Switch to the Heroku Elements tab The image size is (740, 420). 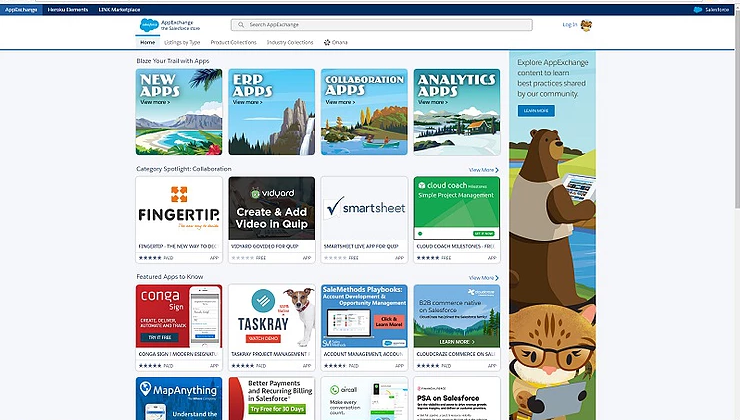[x=67, y=9]
